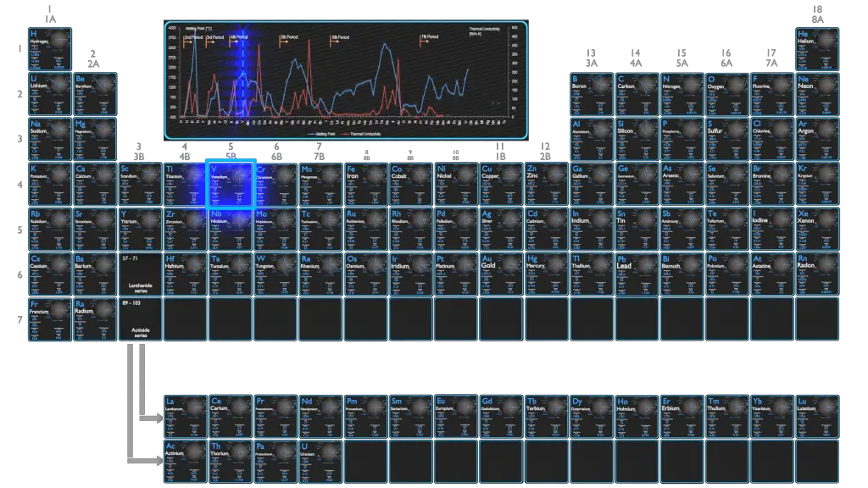Click the Lead element tile
This screenshot has height=488, width=868.
(x=636, y=274)
